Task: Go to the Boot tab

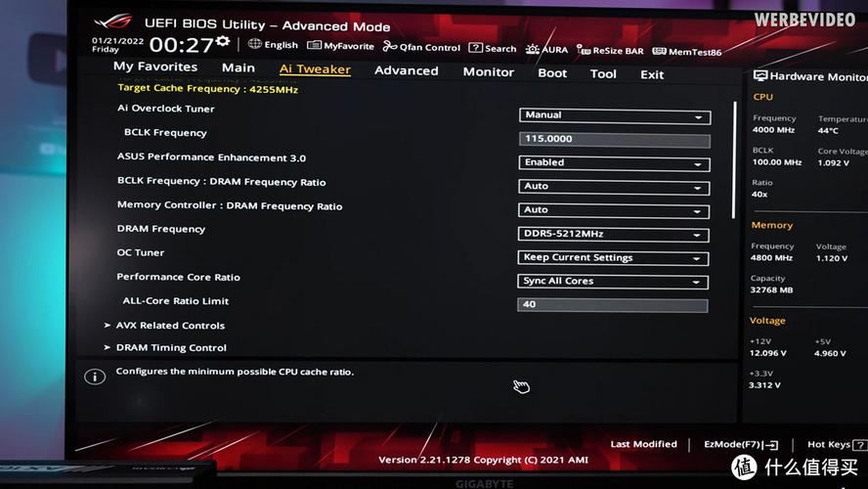Action: point(552,73)
